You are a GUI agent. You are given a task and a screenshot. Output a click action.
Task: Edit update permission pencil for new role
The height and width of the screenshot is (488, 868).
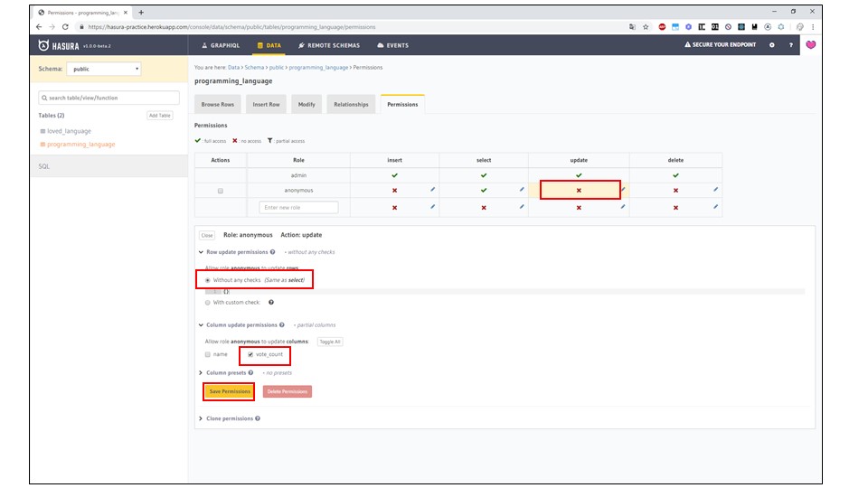pyautogui.click(x=623, y=206)
